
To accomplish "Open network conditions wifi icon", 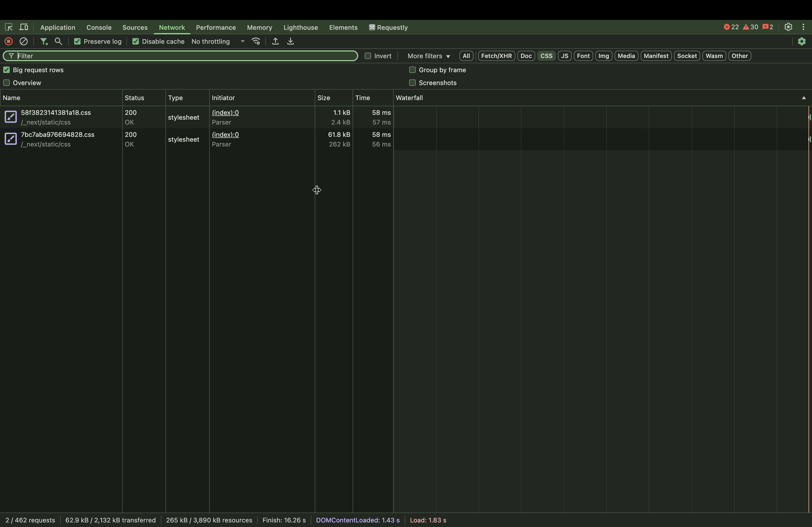I will 256,41.
